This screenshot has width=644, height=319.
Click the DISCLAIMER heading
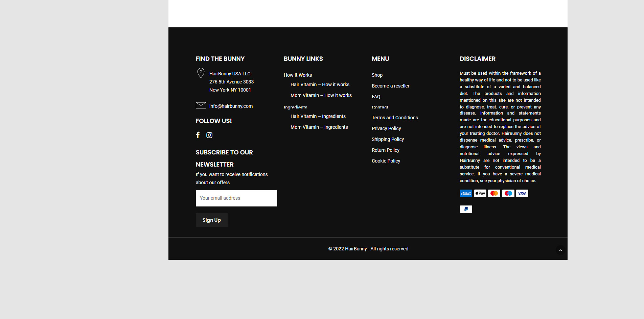477,59
